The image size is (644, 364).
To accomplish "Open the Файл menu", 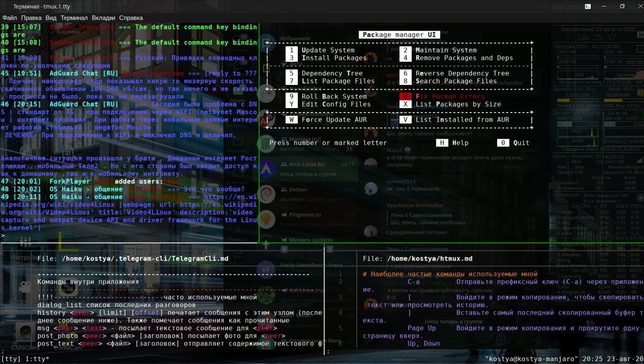I will click(x=10, y=18).
